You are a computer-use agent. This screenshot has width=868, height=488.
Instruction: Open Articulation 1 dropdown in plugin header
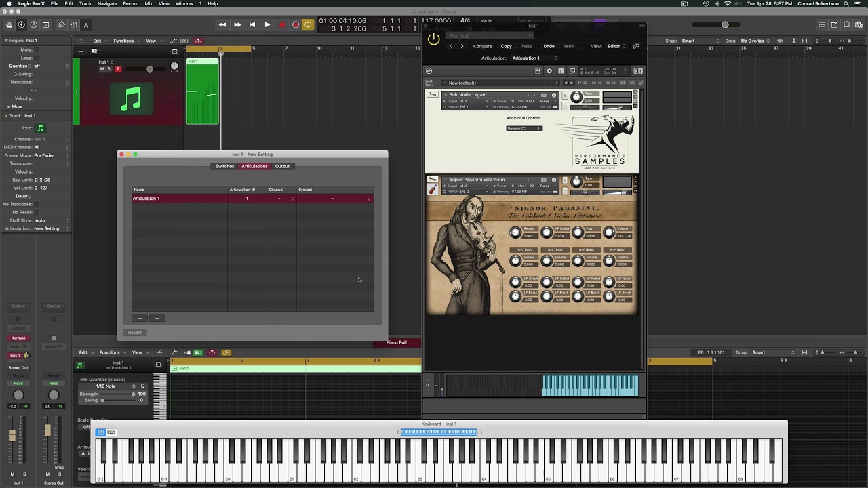(535, 58)
